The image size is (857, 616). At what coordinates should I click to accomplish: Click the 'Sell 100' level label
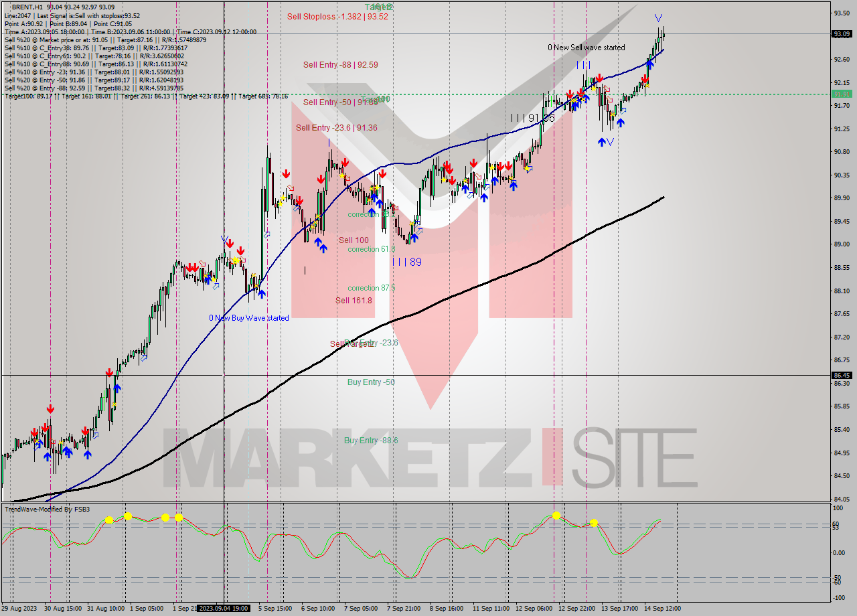[x=354, y=240]
